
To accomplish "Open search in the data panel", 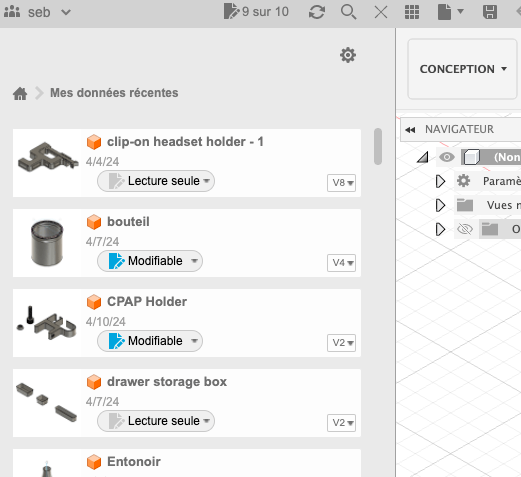I will (348, 12).
